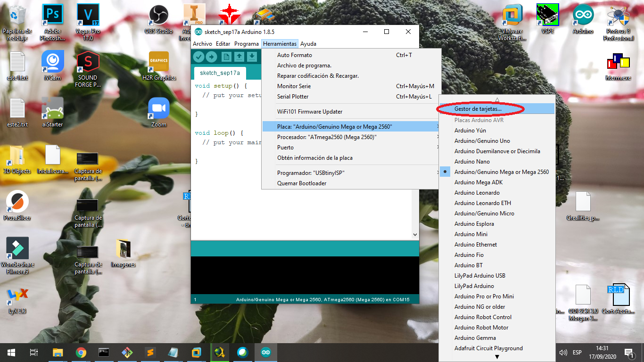This screenshot has width=644, height=362.
Task: Select the Zoom desktop shortcut
Action: pos(159,113)
